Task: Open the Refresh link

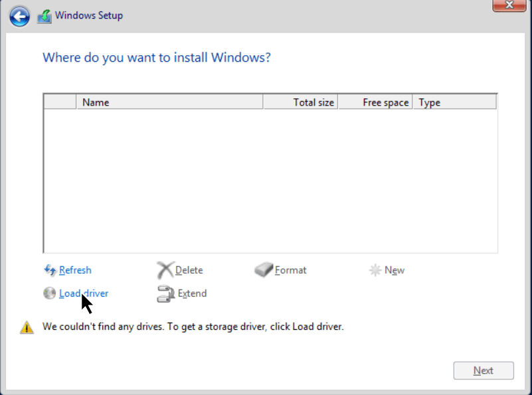Action: 75,270
